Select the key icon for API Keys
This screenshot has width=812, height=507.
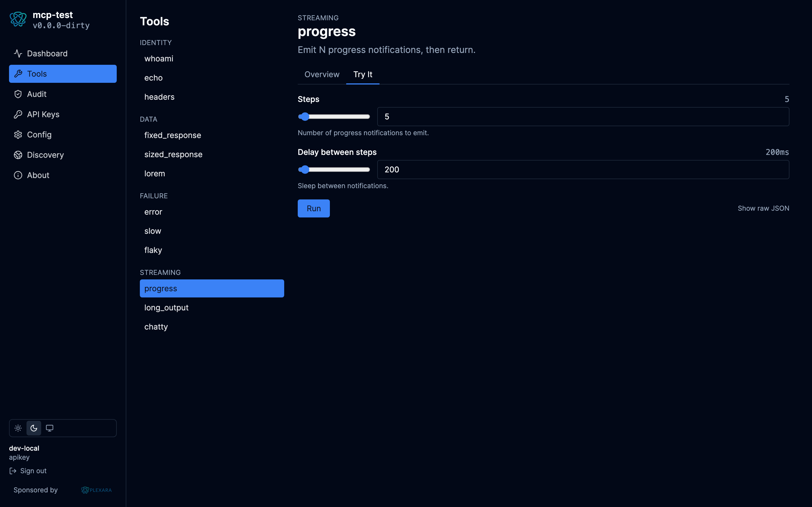tap(18, 114)
